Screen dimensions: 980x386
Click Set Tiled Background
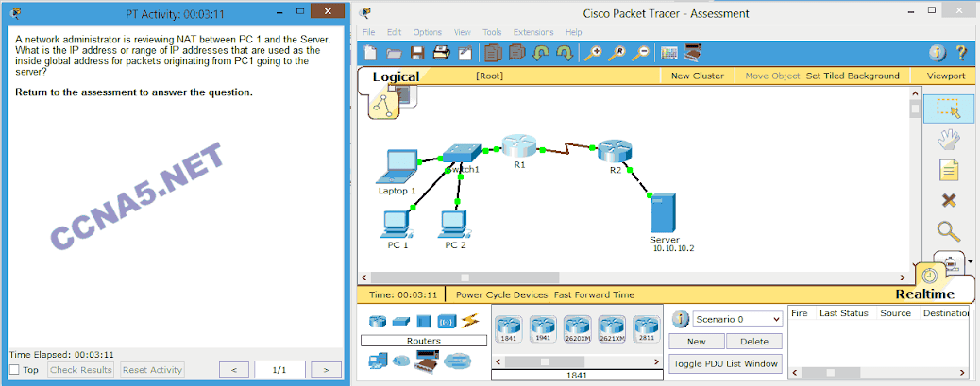pyautogui.click(x=853, y=76)
